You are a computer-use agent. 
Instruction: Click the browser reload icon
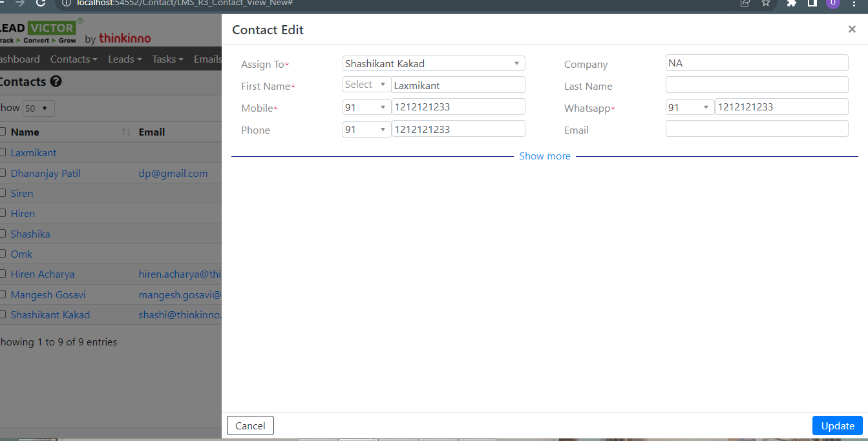point(41,3)
